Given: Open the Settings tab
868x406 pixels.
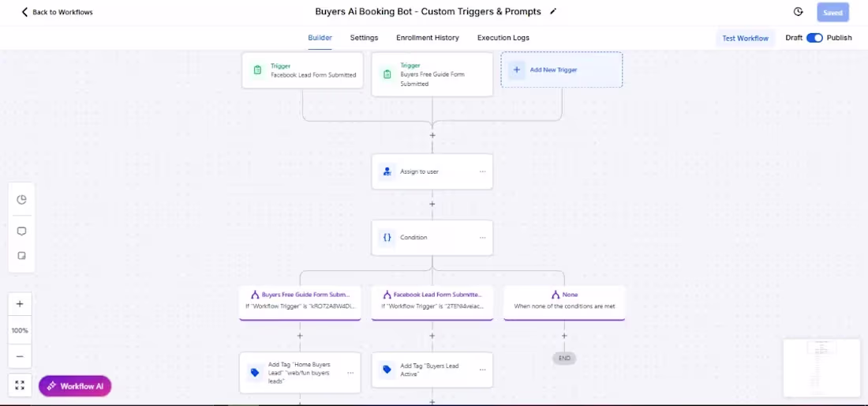Looking at the screenshot, I should coord(364,38).
